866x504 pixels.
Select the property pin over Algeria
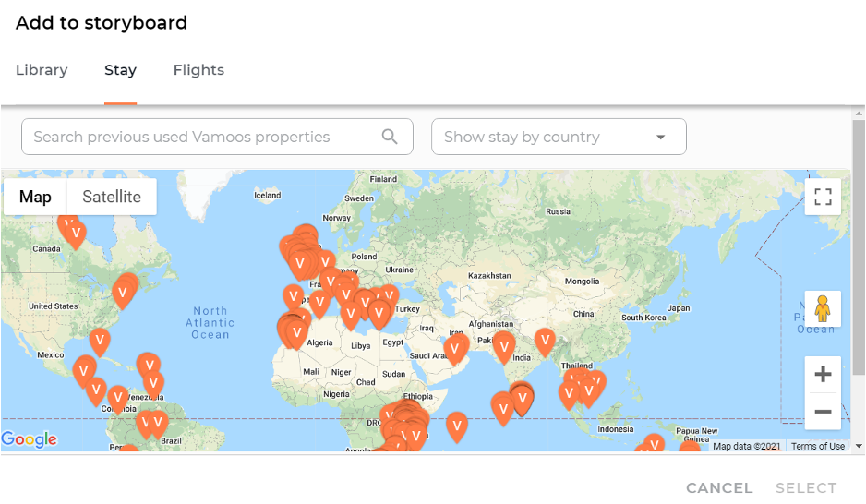[x=296, y=333]
